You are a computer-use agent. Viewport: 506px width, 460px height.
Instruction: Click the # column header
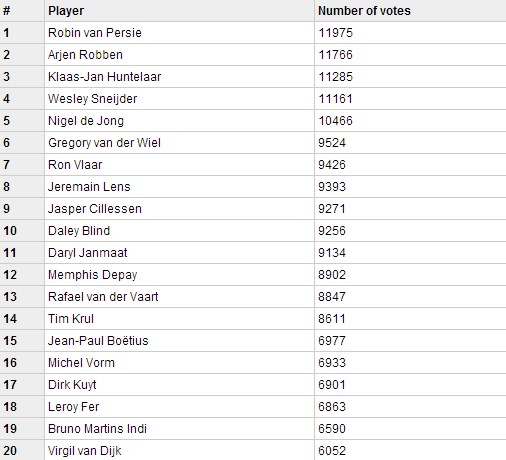[7, 11]
